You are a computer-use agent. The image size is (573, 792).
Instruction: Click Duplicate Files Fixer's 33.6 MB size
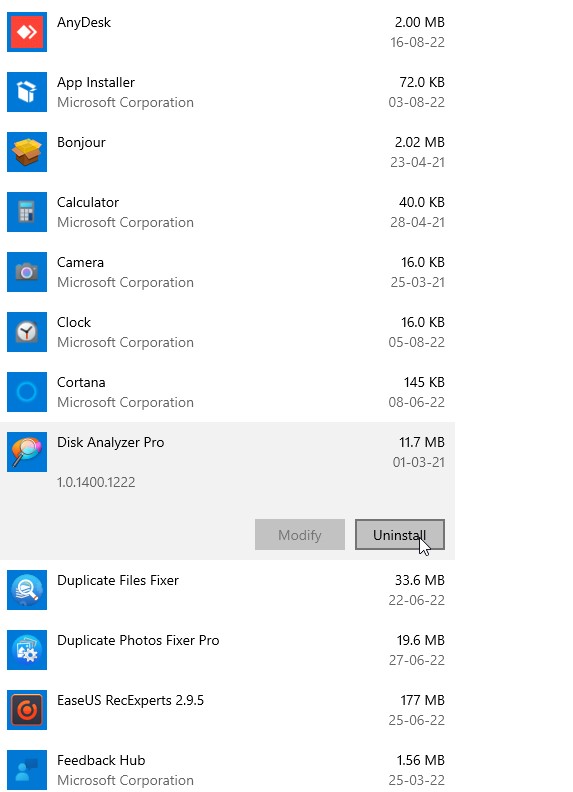[420, 580]
